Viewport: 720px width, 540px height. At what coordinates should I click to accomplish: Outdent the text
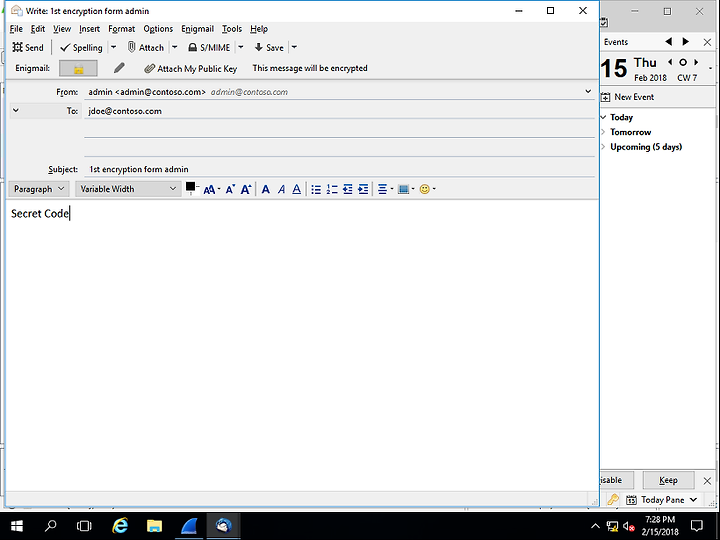348,189
